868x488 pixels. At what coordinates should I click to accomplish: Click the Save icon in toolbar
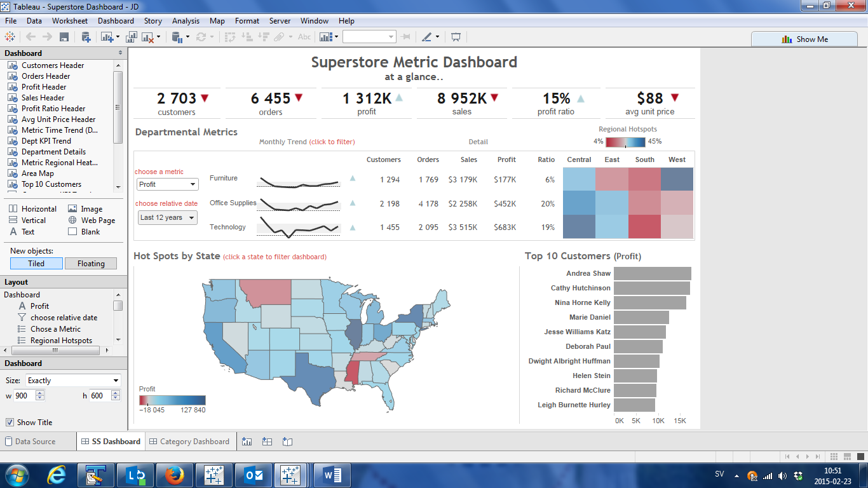click(64, 37)
